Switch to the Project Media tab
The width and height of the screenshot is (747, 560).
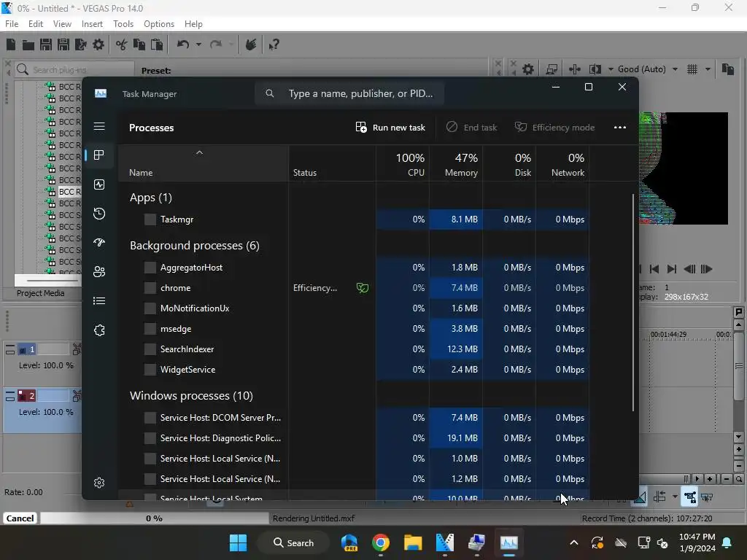[41, 293]
